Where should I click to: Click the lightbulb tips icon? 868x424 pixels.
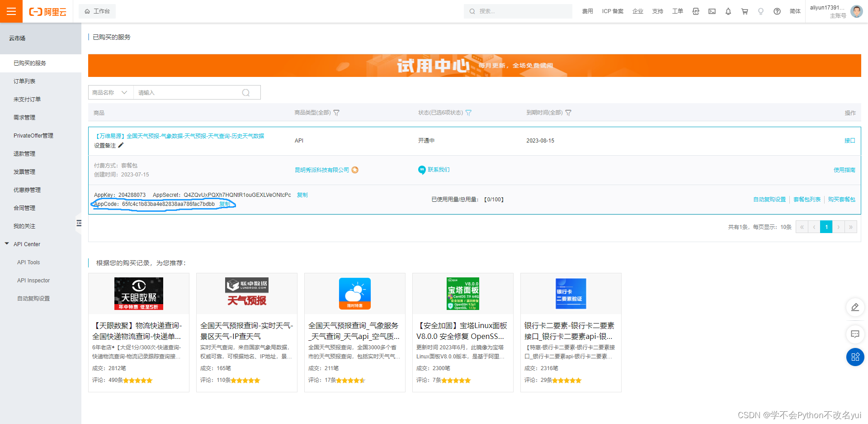tap(761, 11)
